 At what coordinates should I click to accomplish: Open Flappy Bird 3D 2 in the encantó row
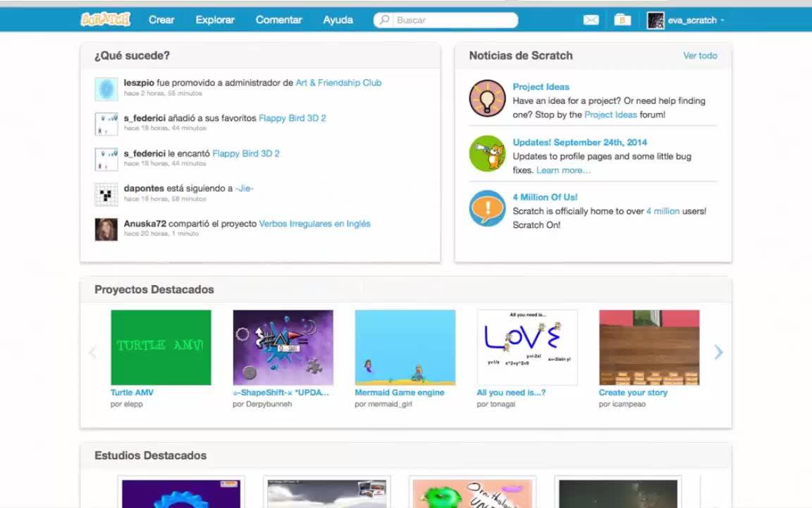[x=246, y=153]
